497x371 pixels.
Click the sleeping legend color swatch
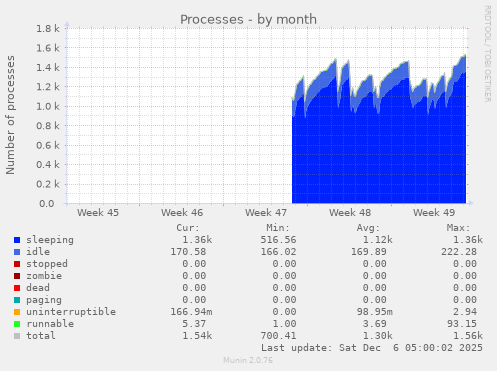pyautogui.click(x=17, y=240)
